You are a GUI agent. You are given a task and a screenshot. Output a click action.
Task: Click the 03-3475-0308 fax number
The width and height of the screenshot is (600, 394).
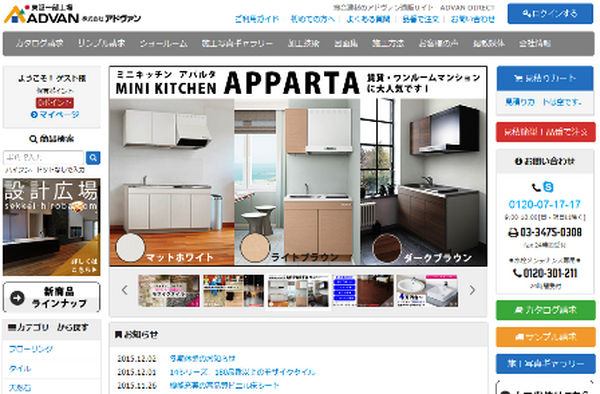(x=551, y=233)
